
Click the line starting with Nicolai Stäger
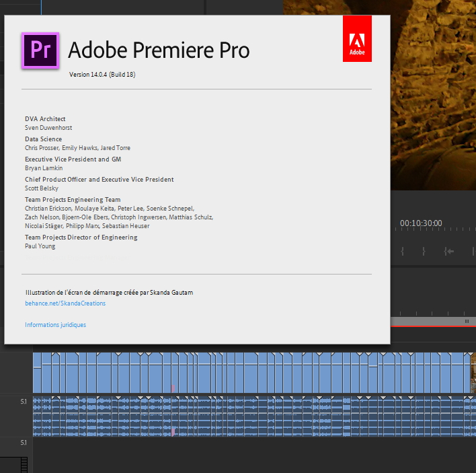pos(87,225)
